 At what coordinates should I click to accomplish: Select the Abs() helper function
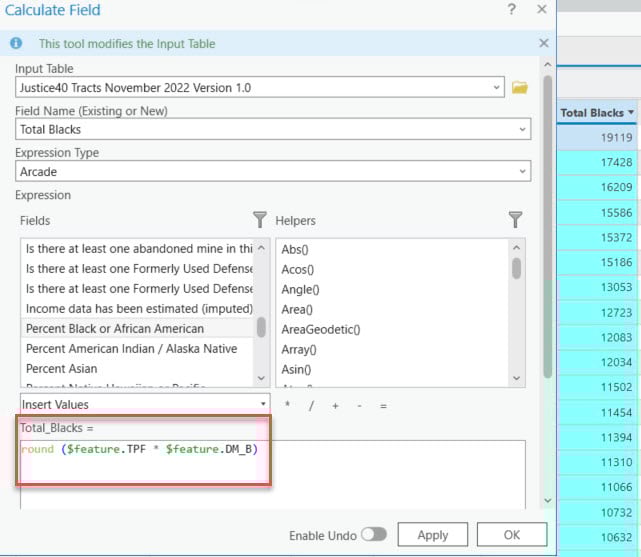click(x=392, y=249)
